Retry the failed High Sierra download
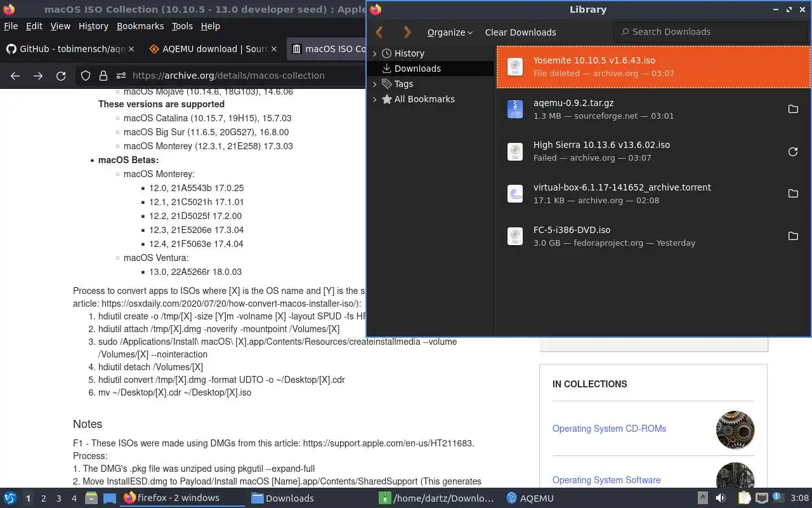This screenshot has width=812, height=508. [x=793, y=151]
